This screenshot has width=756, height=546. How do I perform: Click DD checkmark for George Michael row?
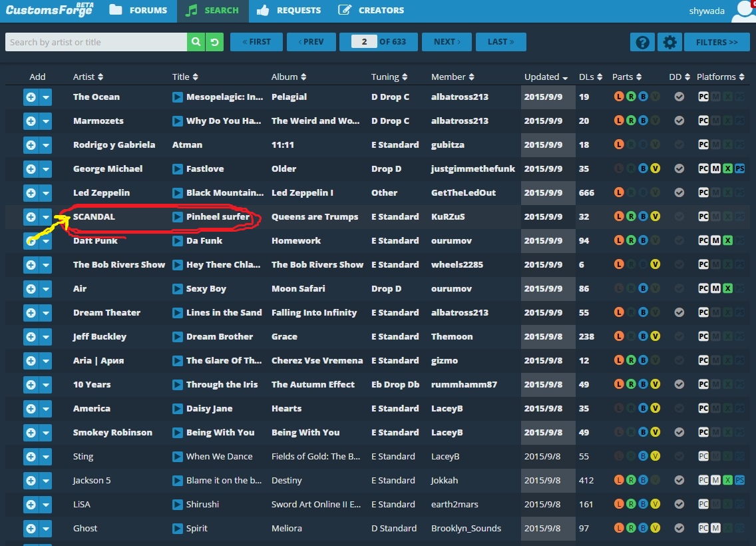[679, 169]
